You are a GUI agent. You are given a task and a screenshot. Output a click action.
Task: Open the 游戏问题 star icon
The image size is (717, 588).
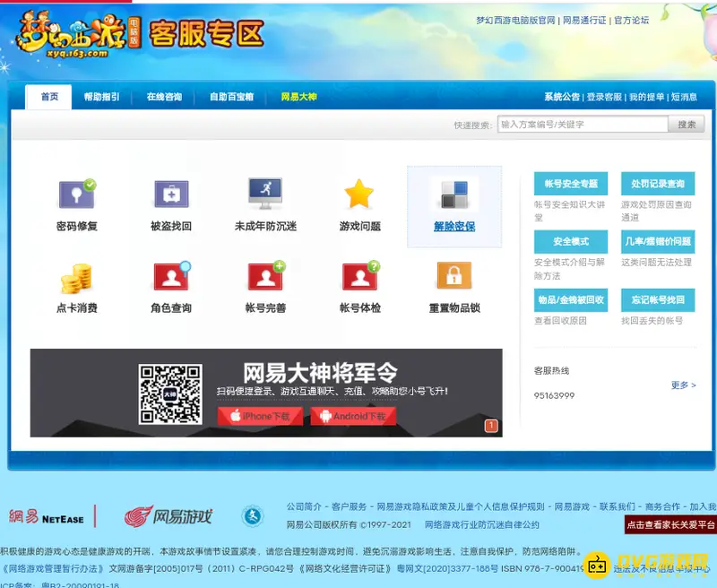(x=359, y=194)
